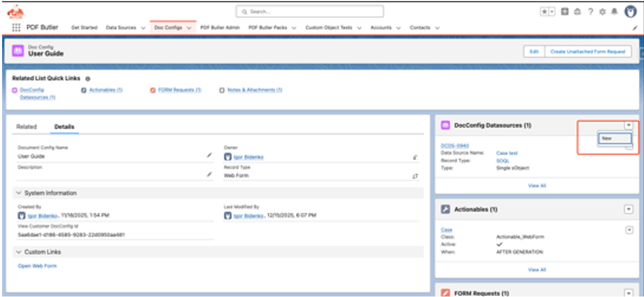The image size is (644, 297).
Task: Open the Actionables panel dropdown arrow
Action: pos(628,210)
